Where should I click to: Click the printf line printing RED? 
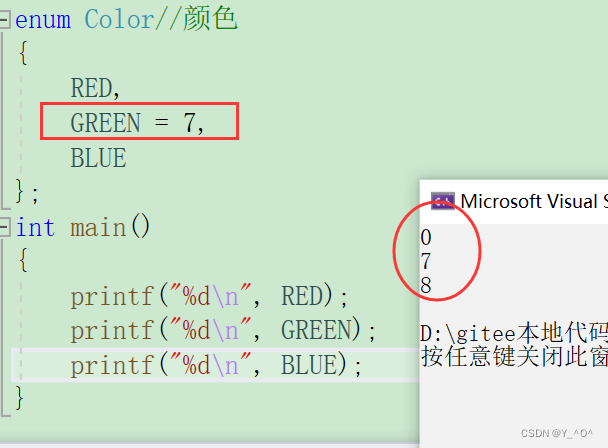pyautogui.click(x=209, y=297)
